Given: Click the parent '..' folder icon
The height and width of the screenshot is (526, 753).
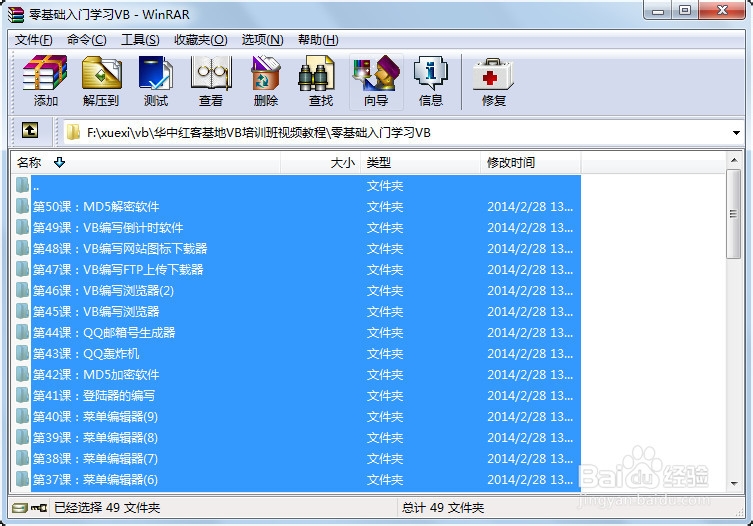Looking at the screenshot, I should click(22, 185).
